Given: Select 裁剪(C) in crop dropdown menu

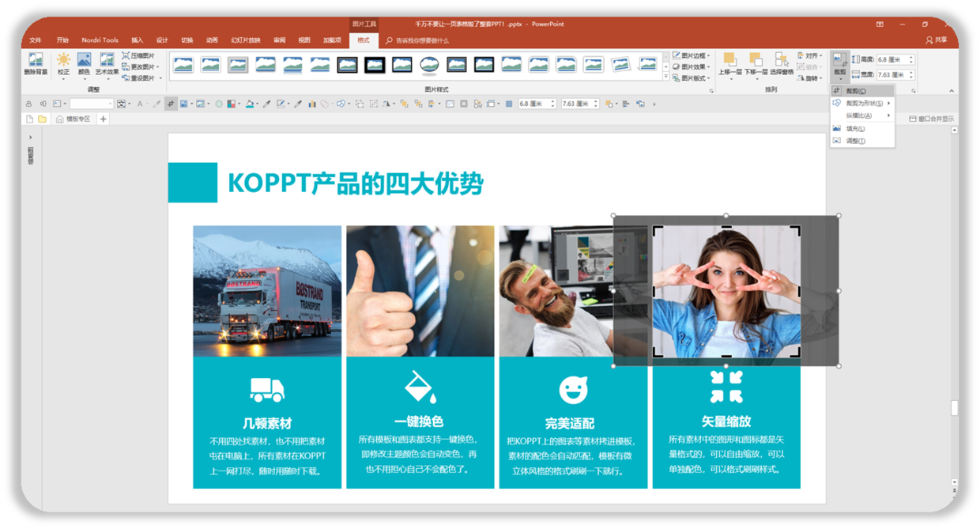Looking at the screenshot, I should click(861, 91).
